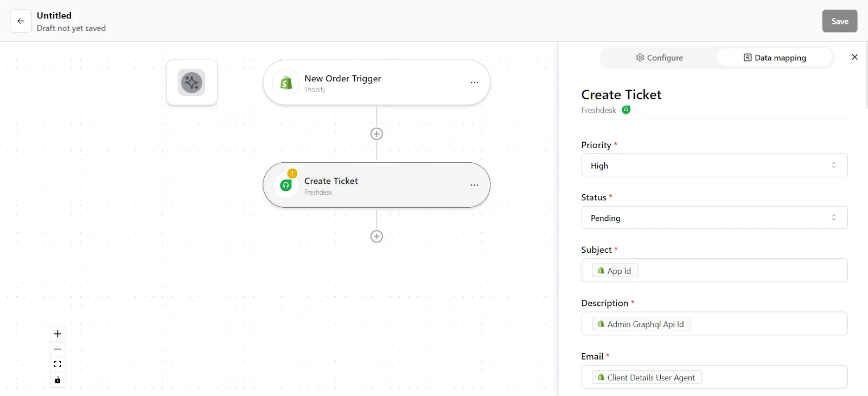Click the Description input field
This screenshot has width=868, height=396.
(x=714, y=323)
